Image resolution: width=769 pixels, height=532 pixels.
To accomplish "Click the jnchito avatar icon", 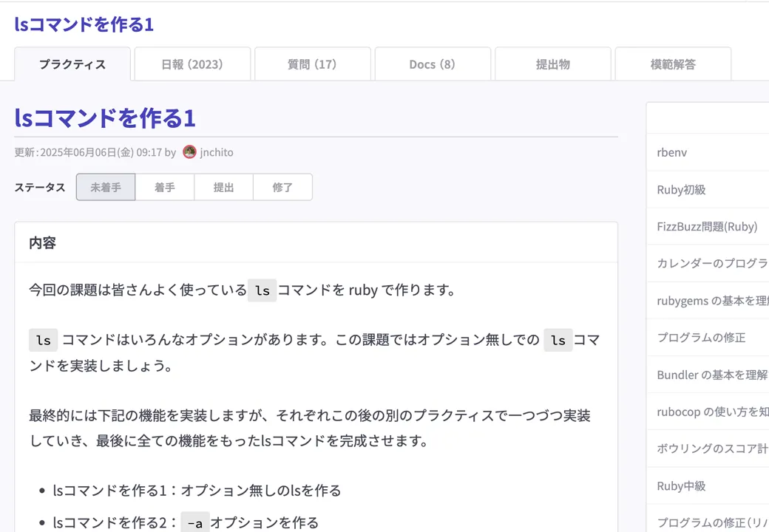I will tap(189, 152).
